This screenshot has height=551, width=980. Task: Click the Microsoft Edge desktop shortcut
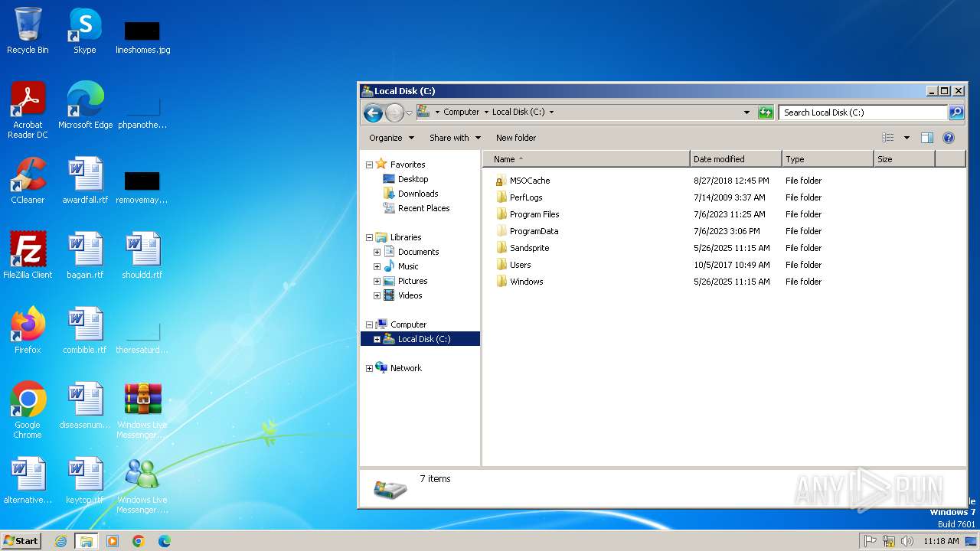click(85, 106)
